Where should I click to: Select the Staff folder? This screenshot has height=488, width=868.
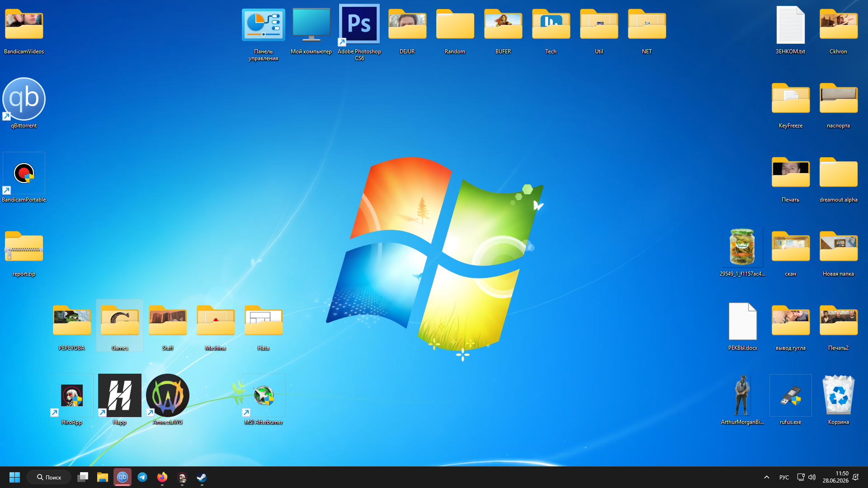[168, 326]
